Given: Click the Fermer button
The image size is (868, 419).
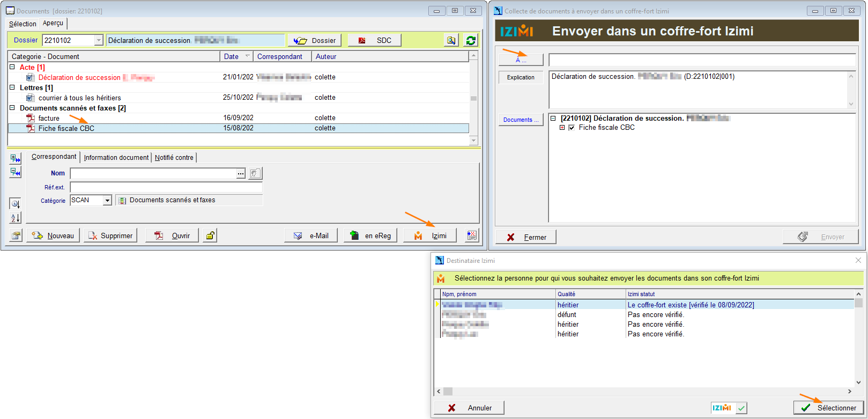Looking at the screenshot, I should (525, 237).
